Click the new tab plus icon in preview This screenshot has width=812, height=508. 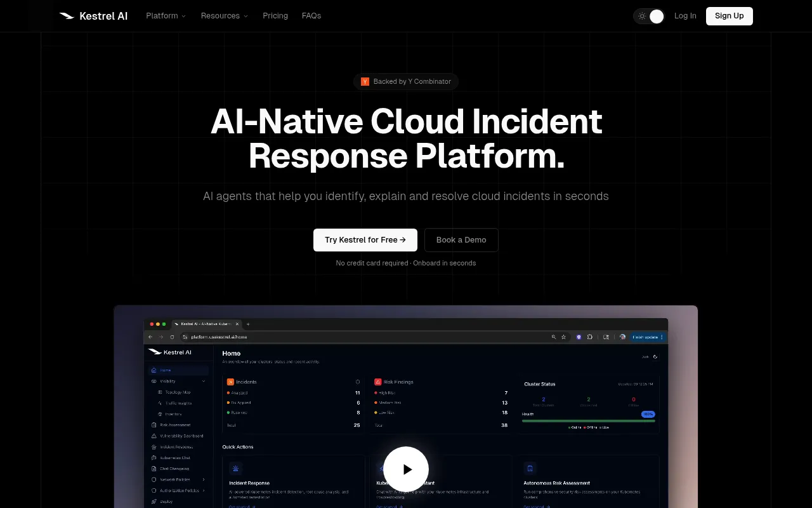tap(248, 324)
